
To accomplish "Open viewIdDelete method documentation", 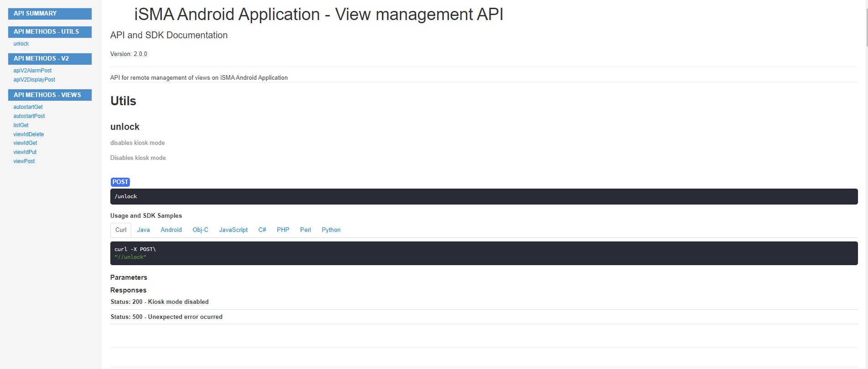I will point(29,134).
